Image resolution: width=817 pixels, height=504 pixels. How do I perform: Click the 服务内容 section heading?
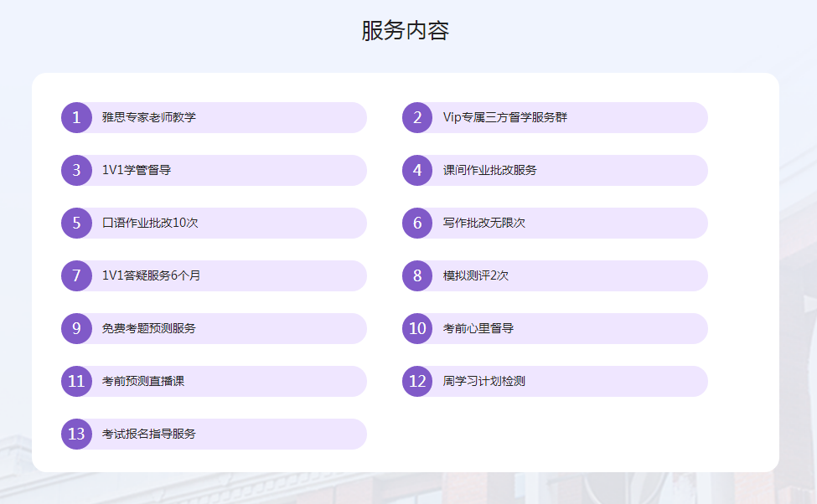coord(406,31)
